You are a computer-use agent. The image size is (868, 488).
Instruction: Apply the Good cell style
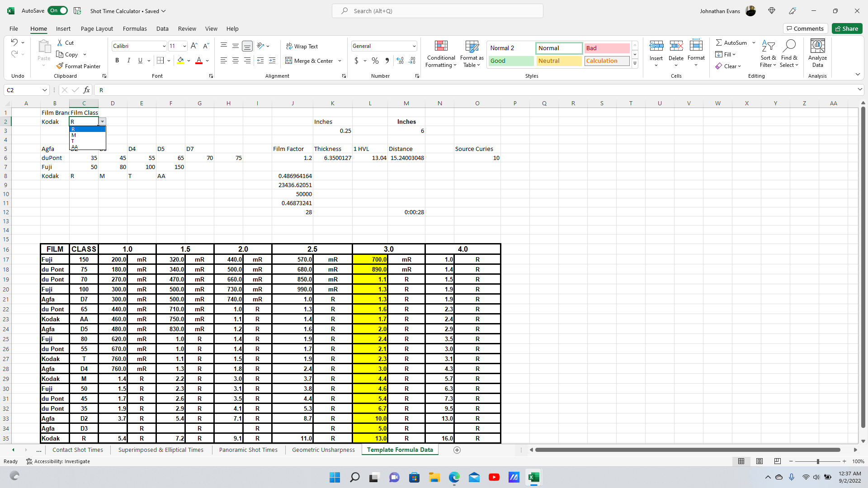pyautogui.click(x=511, y=61)
